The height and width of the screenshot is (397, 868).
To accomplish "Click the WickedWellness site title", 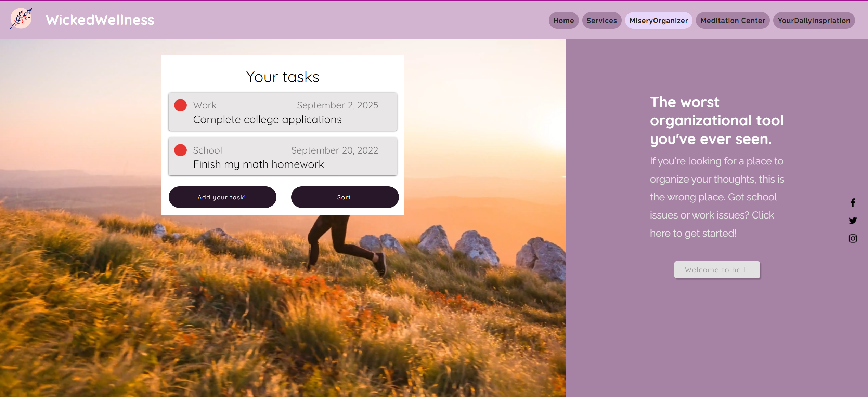I will [100, 20].
